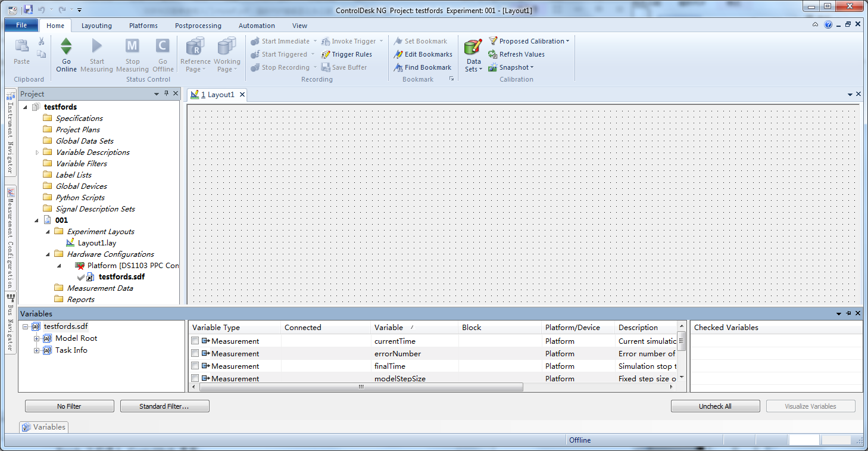Open Edit Bookmarks
This screenshot has width=868, height=451.
[423, 54]
